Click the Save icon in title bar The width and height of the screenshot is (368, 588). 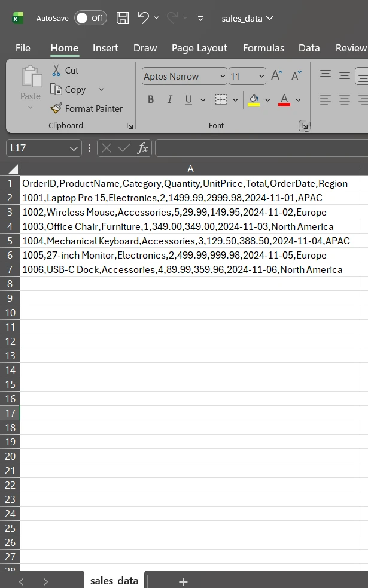pyautogui.click(x=123, y=18)
